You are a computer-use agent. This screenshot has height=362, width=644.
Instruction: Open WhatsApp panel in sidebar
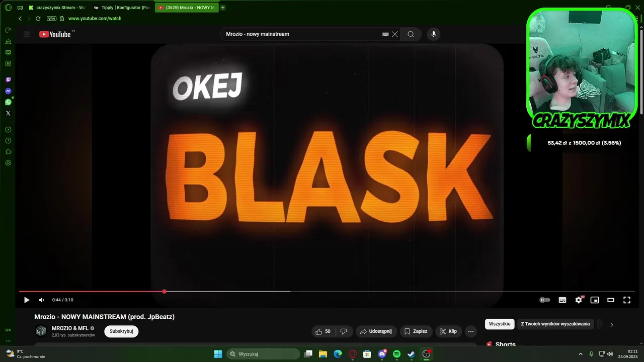[x=8, y=102]
